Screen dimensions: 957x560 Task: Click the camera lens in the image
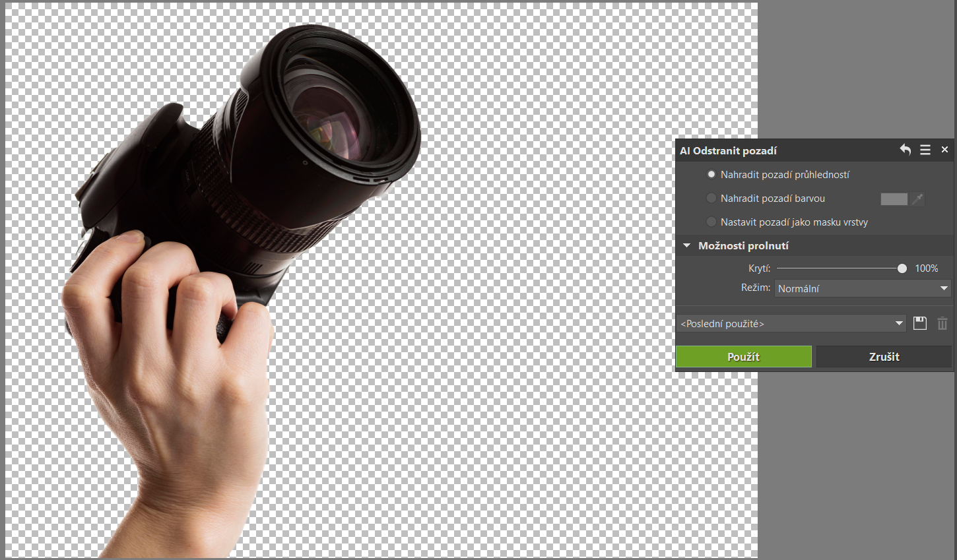coord(330,122)
